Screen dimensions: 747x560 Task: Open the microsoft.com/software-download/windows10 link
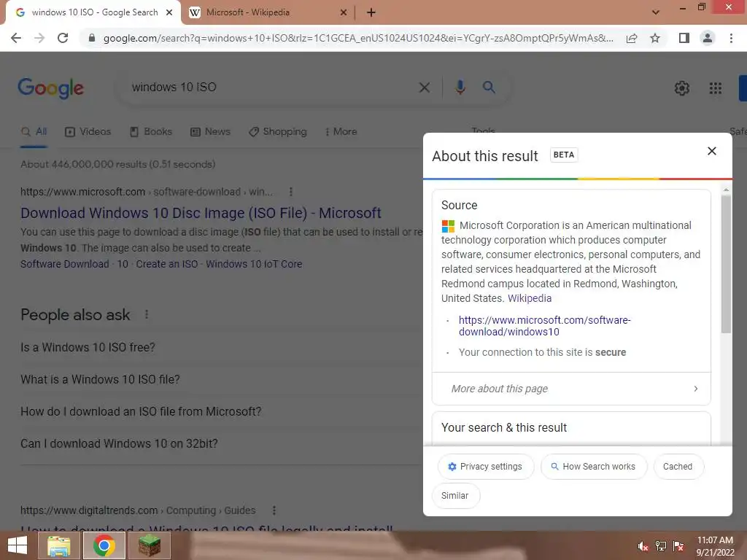[544, 326]
